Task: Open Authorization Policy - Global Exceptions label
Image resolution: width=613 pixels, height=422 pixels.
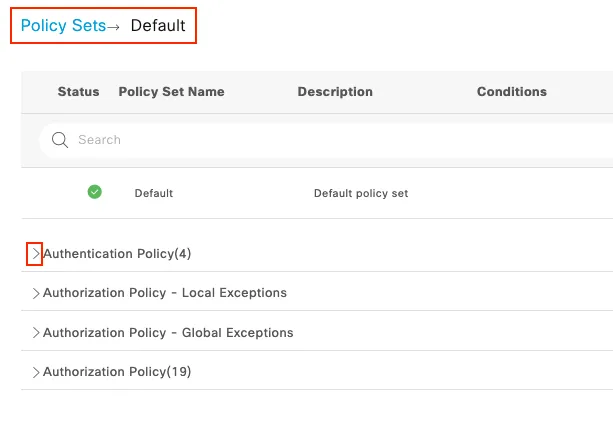Action: click(168, 333)
